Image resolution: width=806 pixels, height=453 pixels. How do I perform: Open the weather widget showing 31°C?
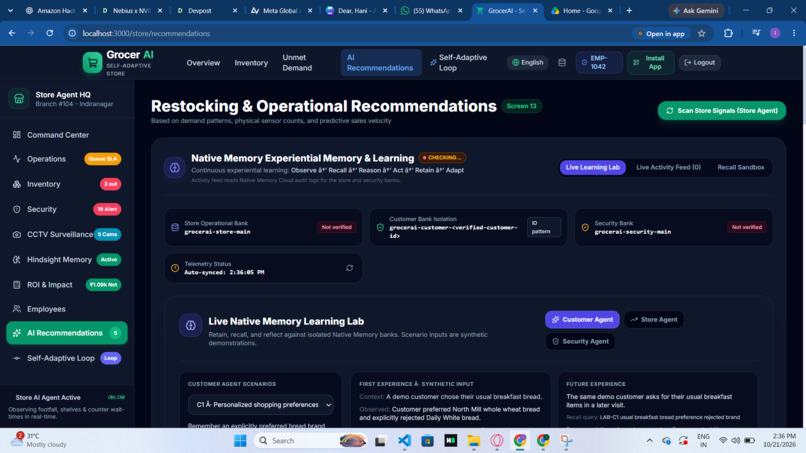(x=41, y=440)
